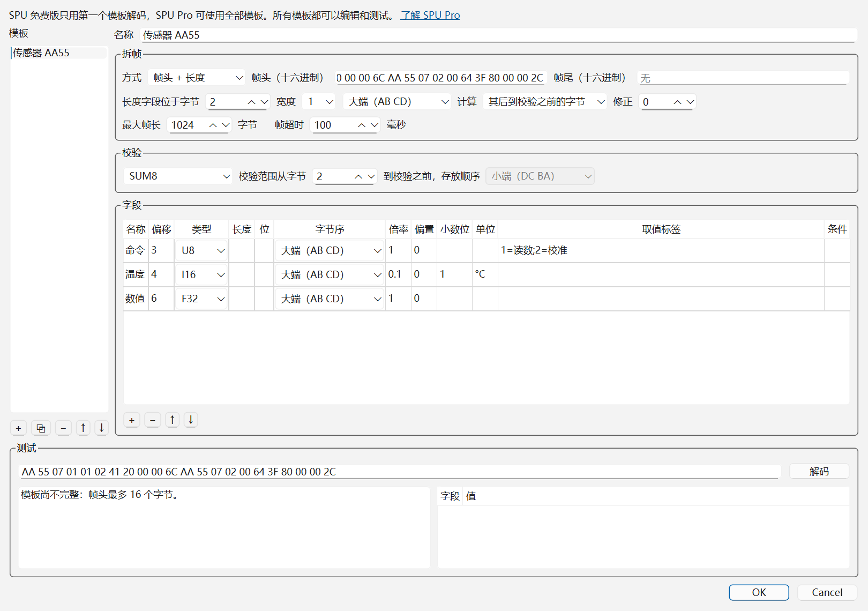Move selected template down
The image size is (868, 611).
tap(101, 428)
